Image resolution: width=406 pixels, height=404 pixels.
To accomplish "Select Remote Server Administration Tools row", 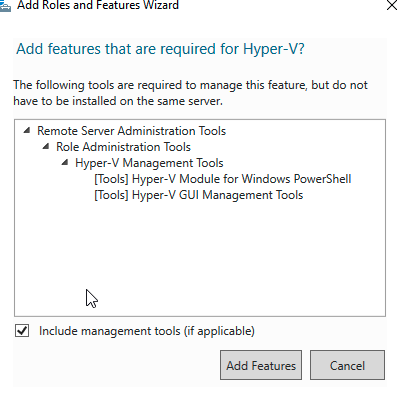I will coord(131,131).
